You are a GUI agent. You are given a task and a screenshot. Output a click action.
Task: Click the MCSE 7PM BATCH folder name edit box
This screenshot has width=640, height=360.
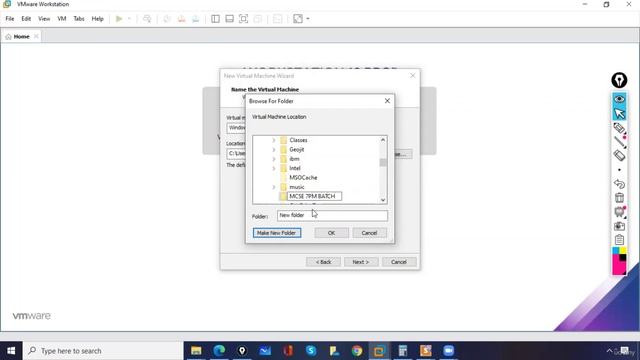(314, 196)
